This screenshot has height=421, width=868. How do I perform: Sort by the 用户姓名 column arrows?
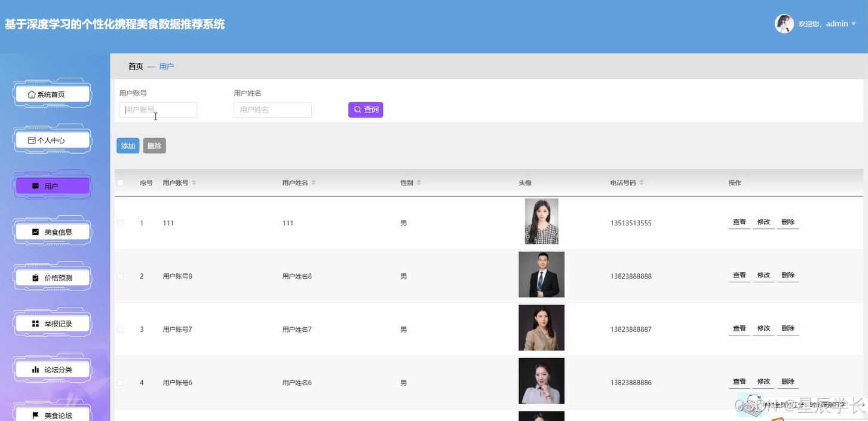pos(314,183)
